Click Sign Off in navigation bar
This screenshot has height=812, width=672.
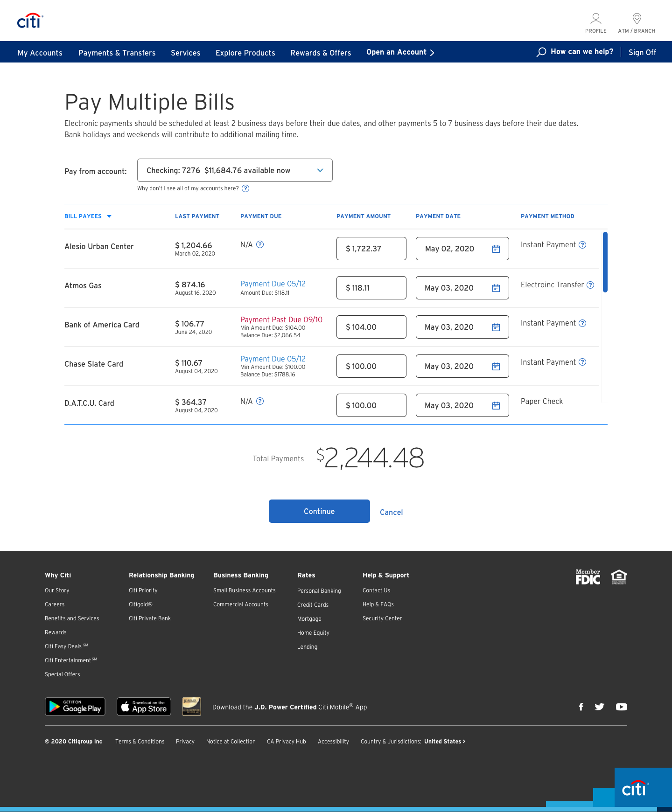[x=642, y=52]
